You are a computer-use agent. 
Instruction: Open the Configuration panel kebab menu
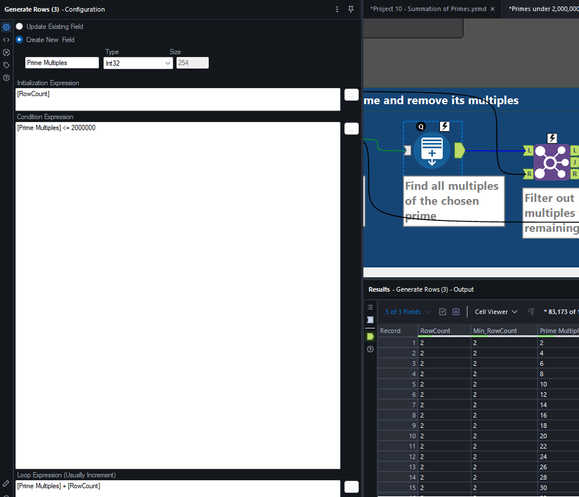click(x=337, y=9)
